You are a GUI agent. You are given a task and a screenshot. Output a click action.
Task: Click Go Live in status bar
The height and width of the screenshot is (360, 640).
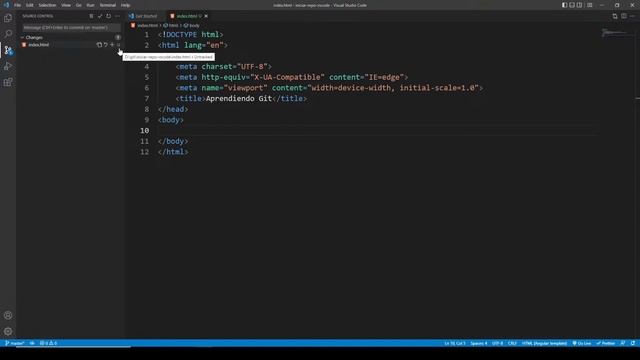(582, 343)
